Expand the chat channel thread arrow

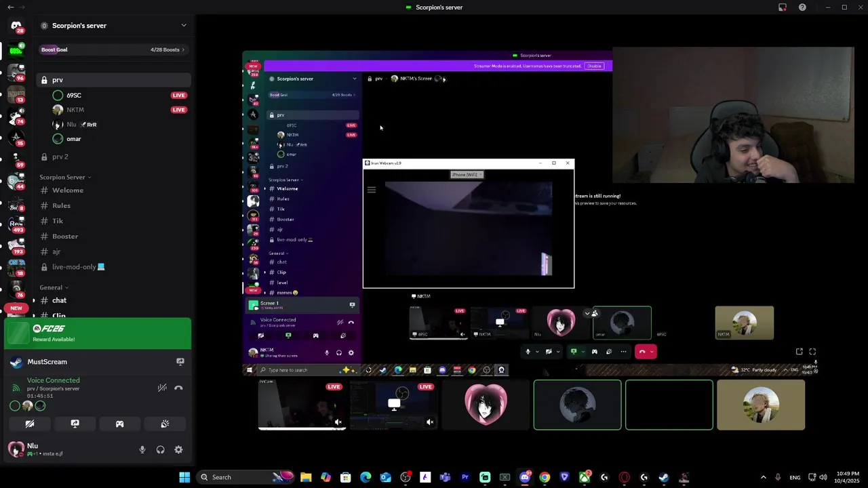[x=34, y=300]
